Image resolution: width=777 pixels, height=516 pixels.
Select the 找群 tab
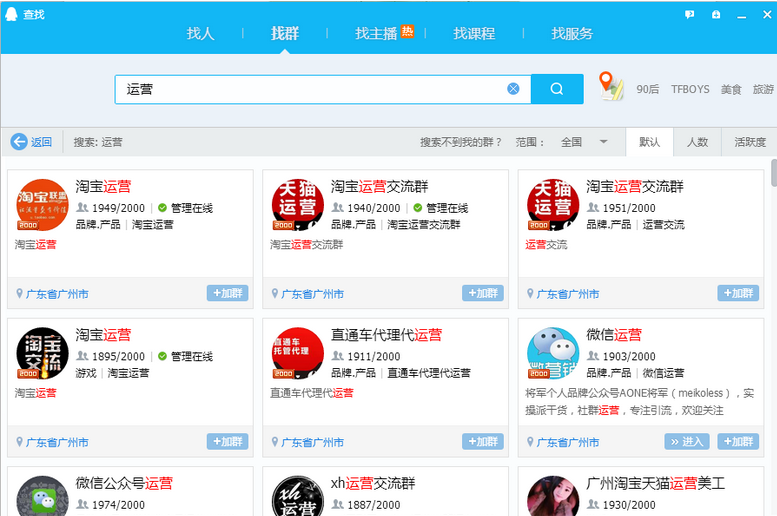pos(285,33)
